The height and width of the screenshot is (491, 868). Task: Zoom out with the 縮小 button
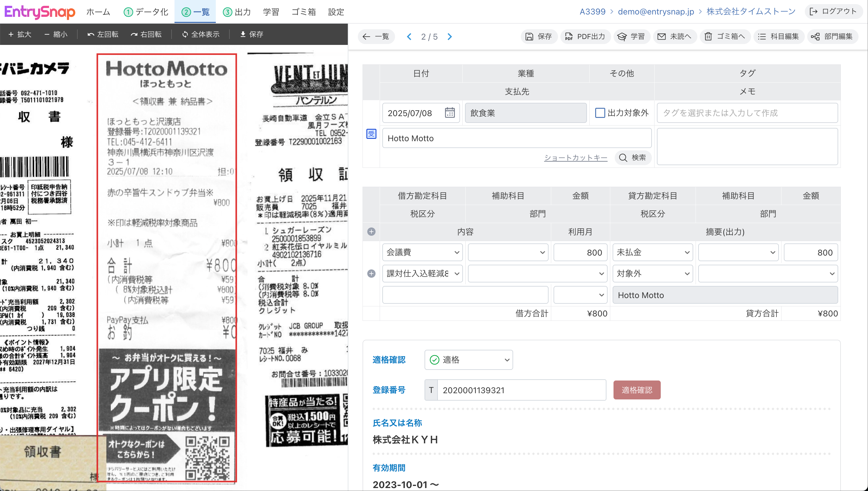click(56, 34)
